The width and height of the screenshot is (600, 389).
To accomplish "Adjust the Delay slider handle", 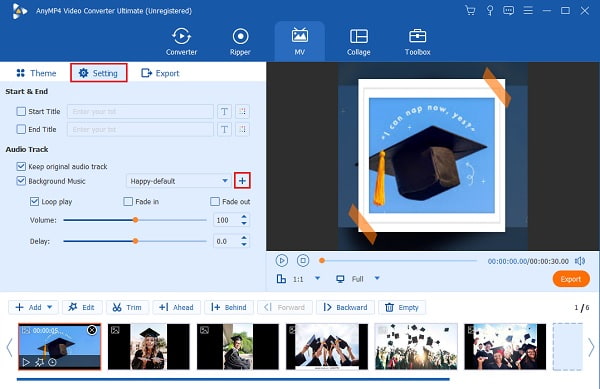I will coord(135,241).
